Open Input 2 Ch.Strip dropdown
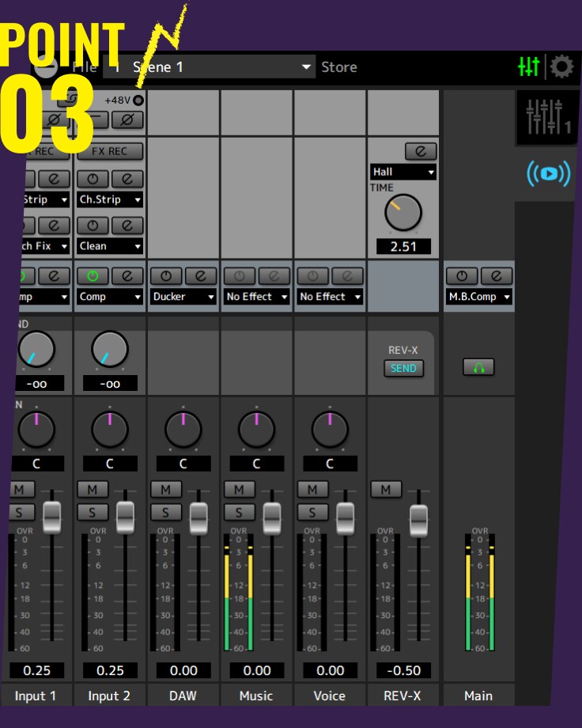582x728 pixels. (110, 199)
